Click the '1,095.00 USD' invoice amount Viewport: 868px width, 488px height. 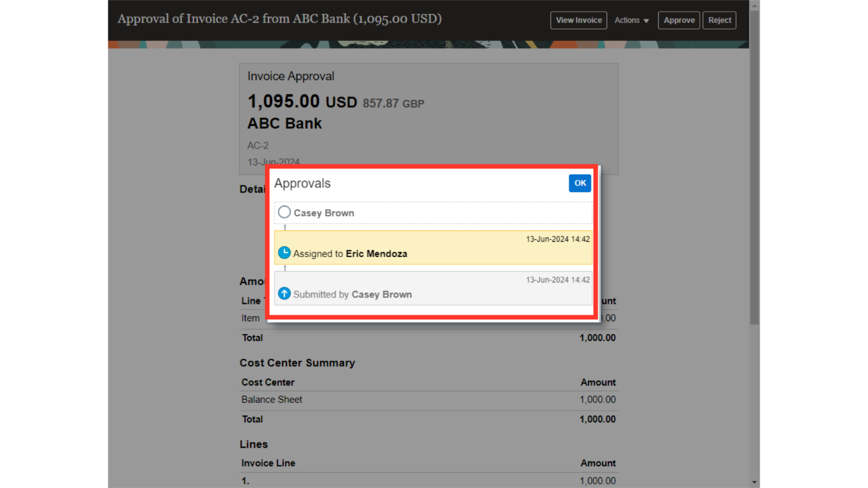[302, 101]
